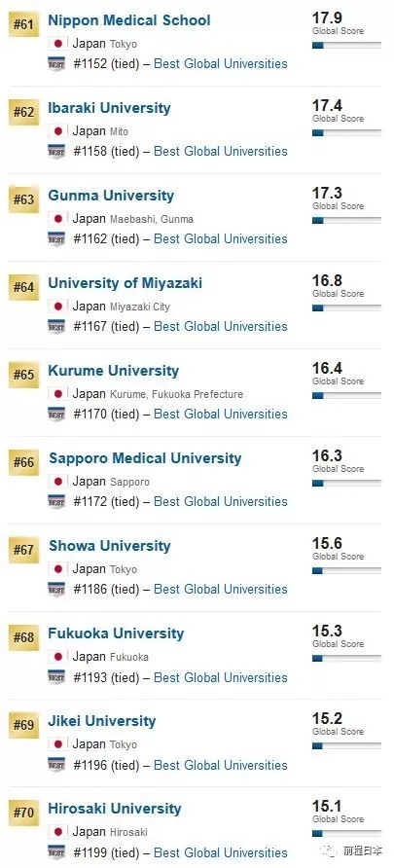
Task: Click Hirosaki University's 15.1 score bar
Action: (x=346, y=833)
